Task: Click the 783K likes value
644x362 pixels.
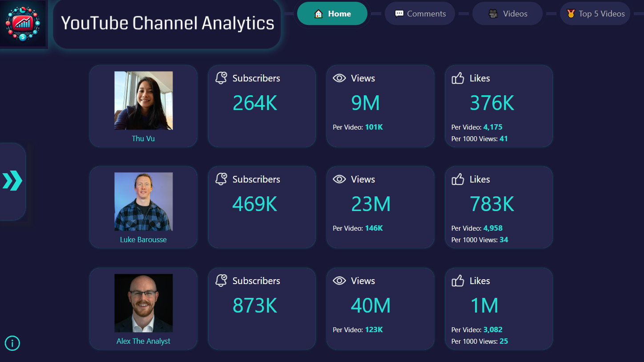Action: [x=492, y=204]
